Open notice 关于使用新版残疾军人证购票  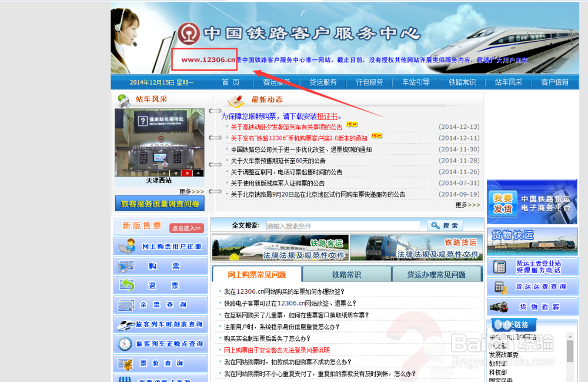pos(278,183)
